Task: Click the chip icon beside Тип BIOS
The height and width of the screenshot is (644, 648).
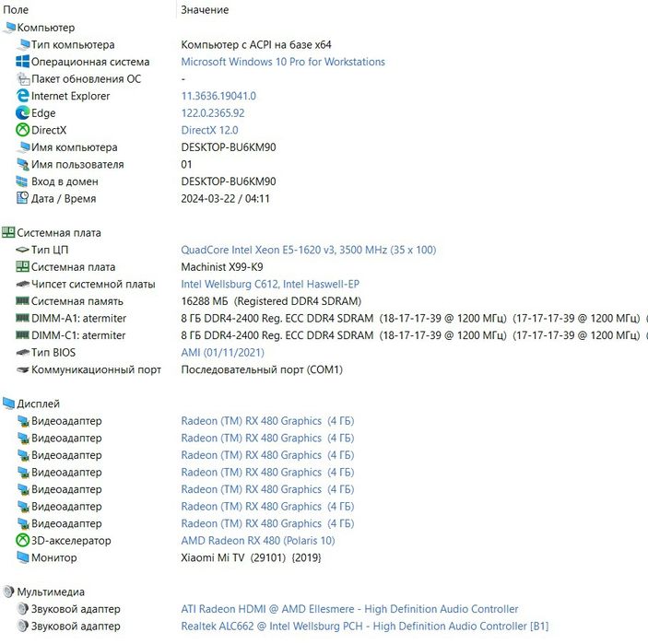Action: 22,352
